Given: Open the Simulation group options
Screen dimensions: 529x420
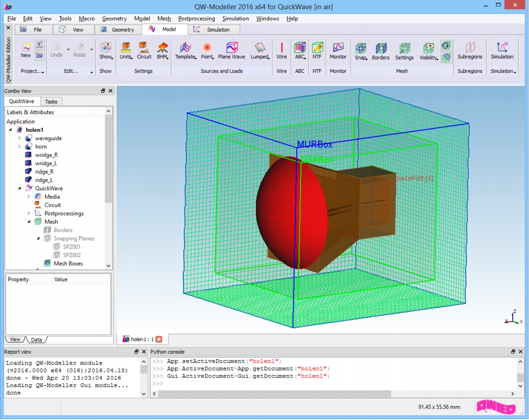Looking at the screenshot, I should coord(503,71).
